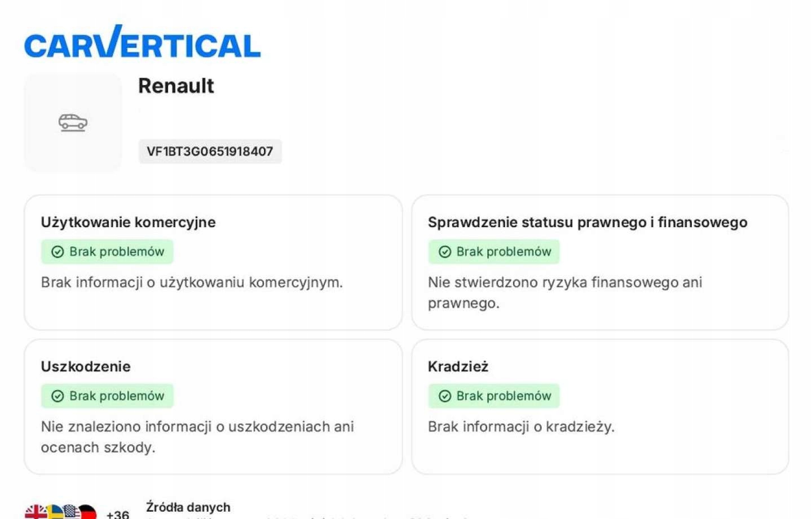Click the Swedish flag icon
This screenshot has height=519, width=812.
pyautogui.click(x=54, y=512)
